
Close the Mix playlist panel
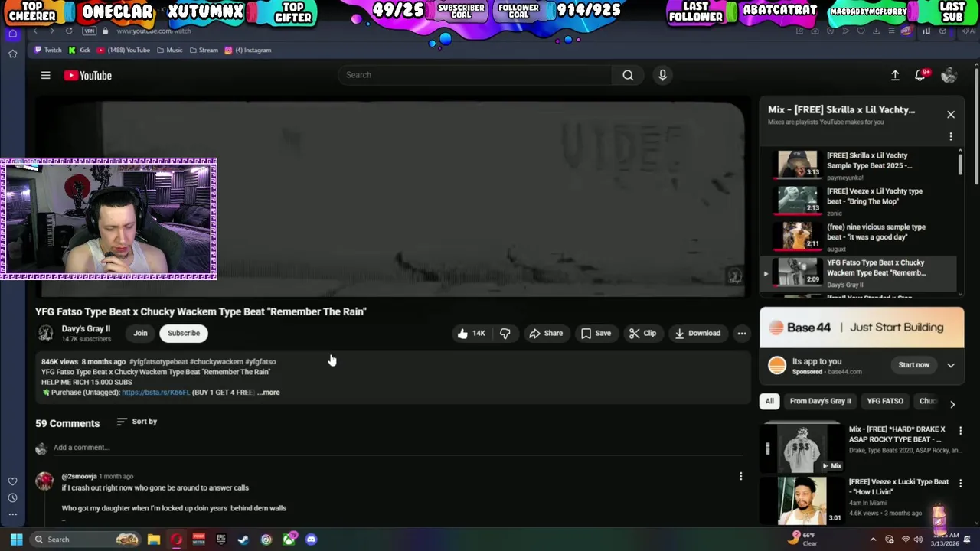[x=951, y=115]
